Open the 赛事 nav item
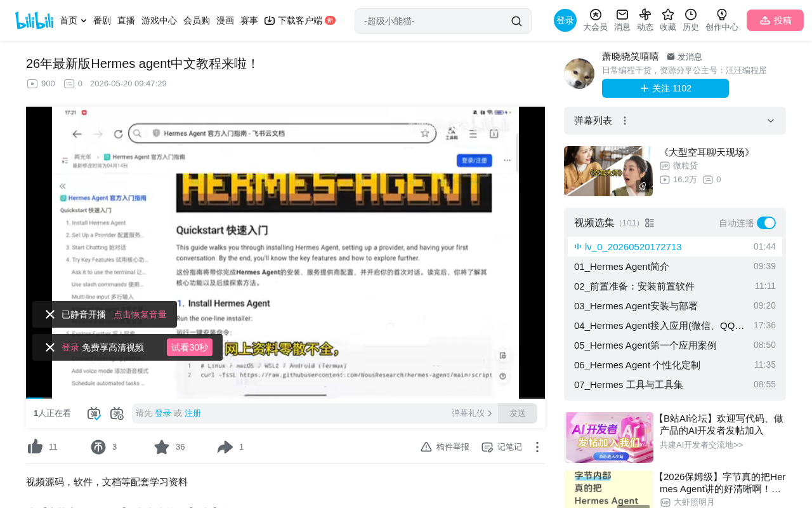 pos(249,20)
